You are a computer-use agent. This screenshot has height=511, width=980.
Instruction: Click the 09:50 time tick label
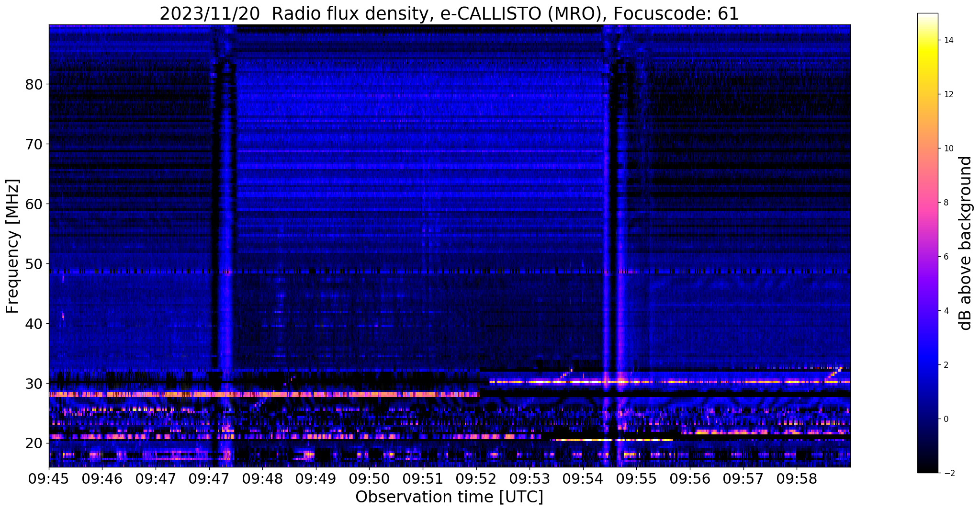[369, 479]
